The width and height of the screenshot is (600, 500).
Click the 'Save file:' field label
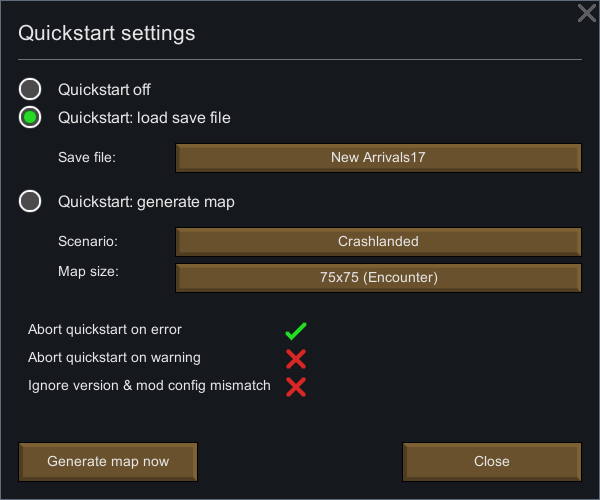click(x=87, y=157)
